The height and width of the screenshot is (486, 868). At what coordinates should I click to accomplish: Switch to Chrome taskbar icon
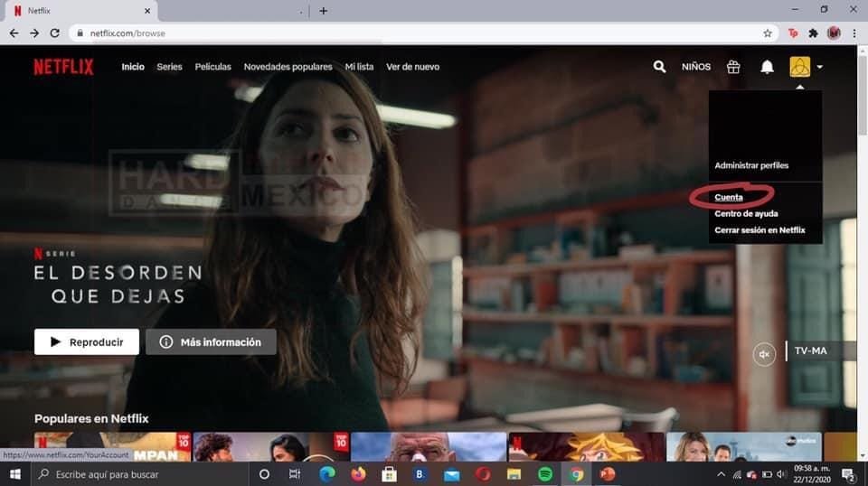pyautogui.click(x=576, y=474)
